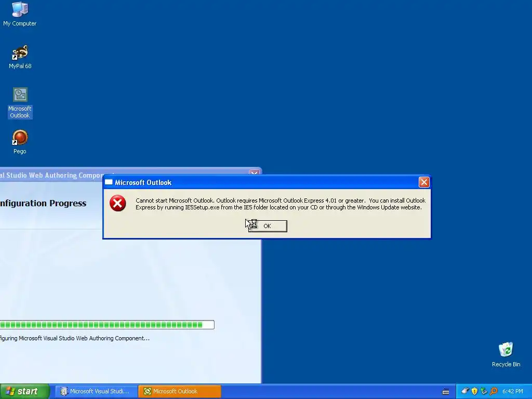Click the error message text about IE5Setup.exe
Screen dimensions: 532x399
pos(280,204)
